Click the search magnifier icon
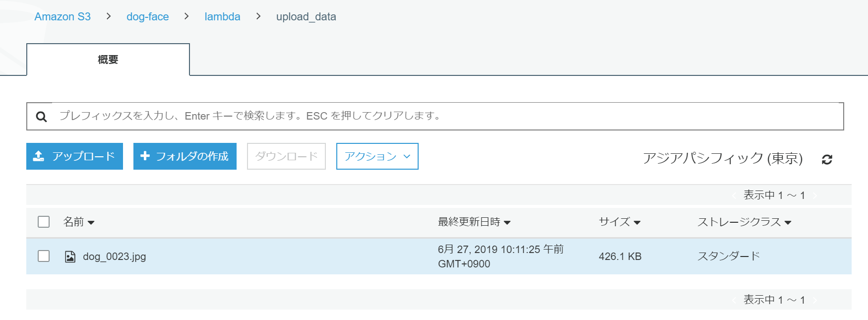This screenshot has width=868, height=320. pyautogui.click(x=42, y=117)
